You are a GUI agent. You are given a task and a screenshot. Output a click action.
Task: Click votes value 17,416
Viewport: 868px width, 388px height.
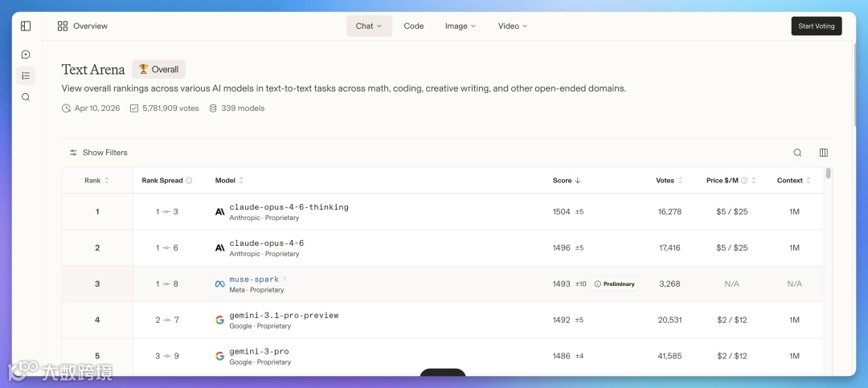tap(669, 248)
